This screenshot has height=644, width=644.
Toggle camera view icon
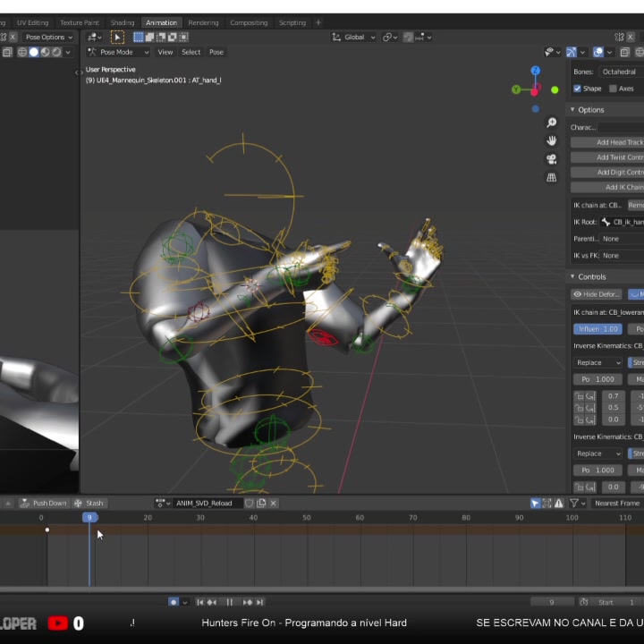(x=552, y=159)
